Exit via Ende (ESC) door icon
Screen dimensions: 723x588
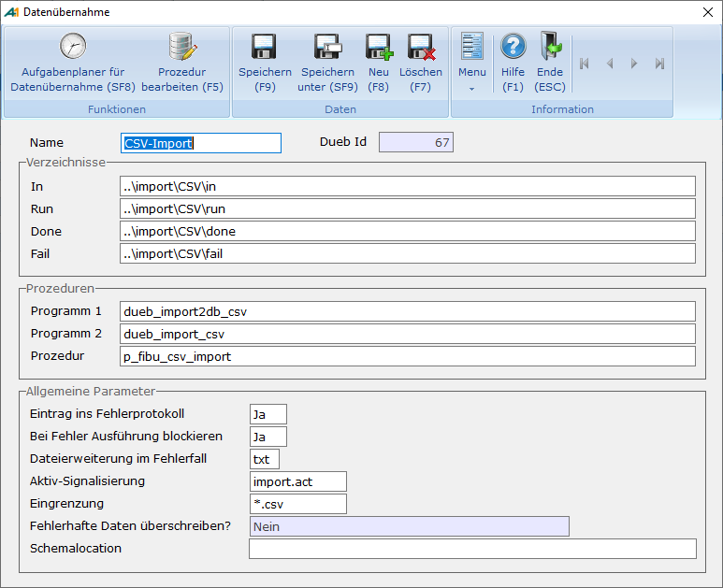551,46
